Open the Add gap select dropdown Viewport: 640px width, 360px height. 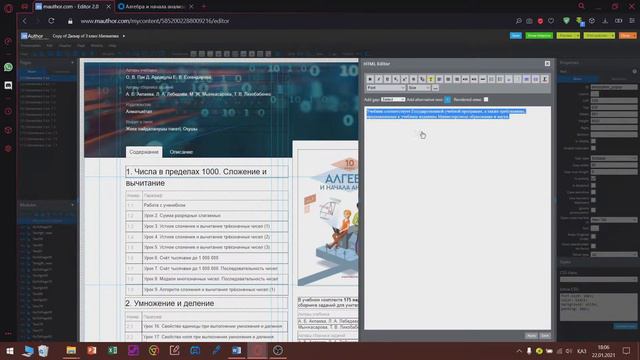393,99
